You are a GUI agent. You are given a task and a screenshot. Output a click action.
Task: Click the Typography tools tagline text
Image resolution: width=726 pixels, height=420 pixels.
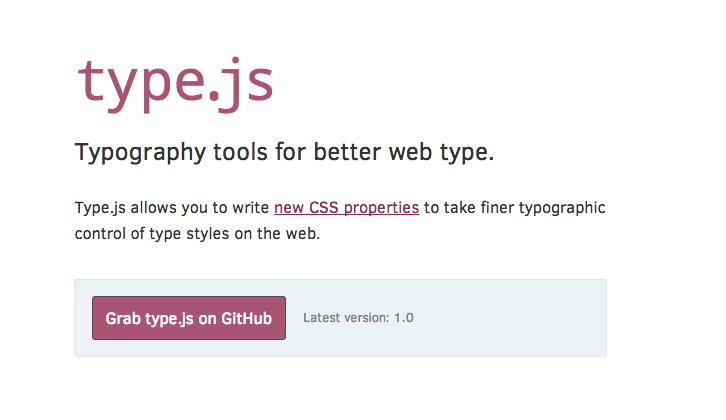[x=285, y=153]
